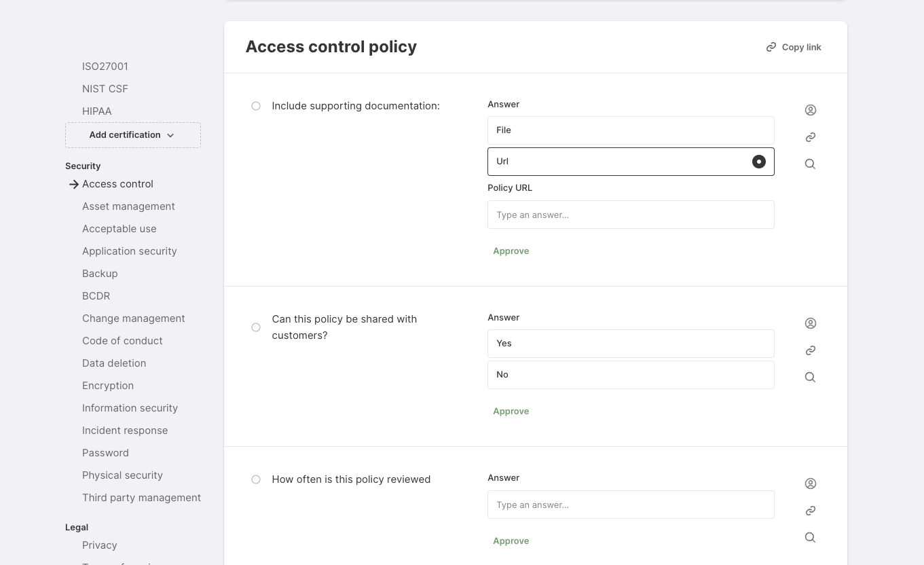This screenshot has width=924, height=565.
Task: Assign user for shared with customers question
Action: pyautogui.click(x=810, y=323)
